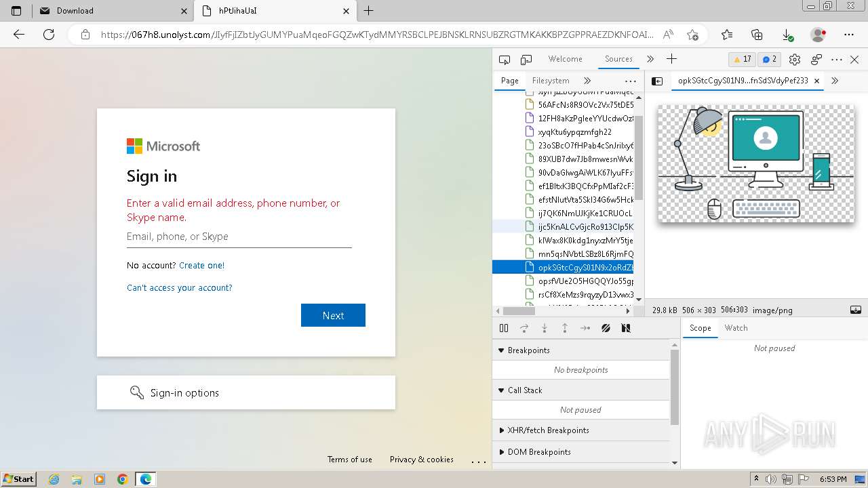Select the Page navigator tab

509,81
